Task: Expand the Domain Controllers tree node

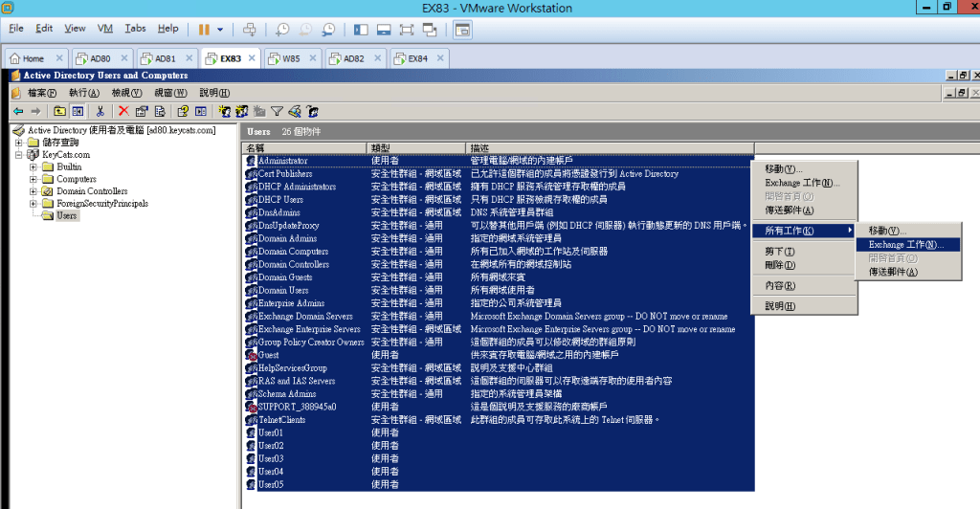Action: click(x=33, y=191)
